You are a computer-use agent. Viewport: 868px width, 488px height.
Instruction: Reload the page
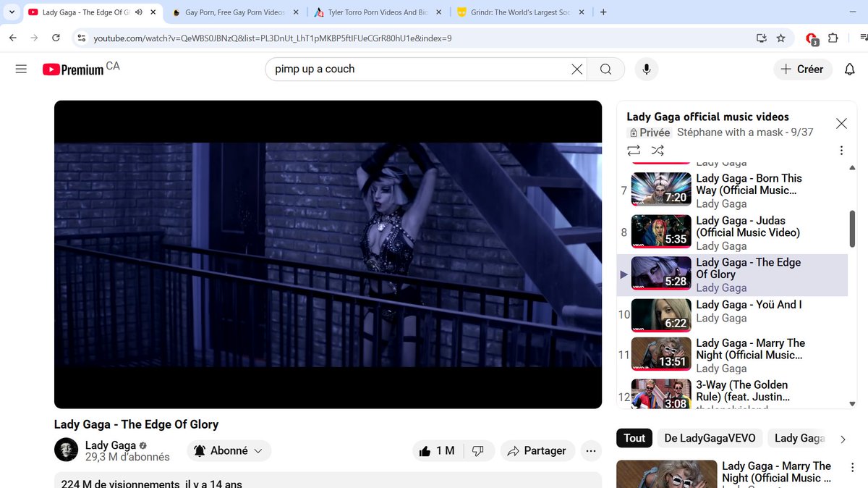point(56,38)
